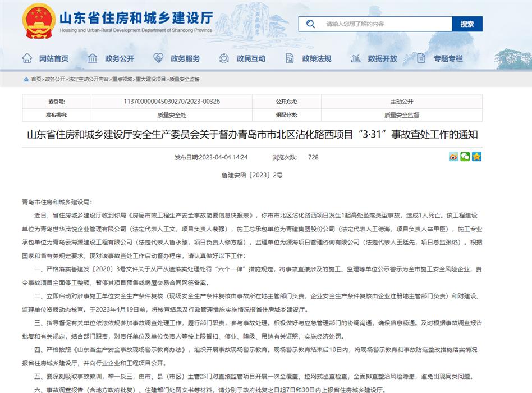The height and width of the screenshot is (393, 532).
Task: Click the envelope icon beside 政民互动
Action: [x=224, y=58]
